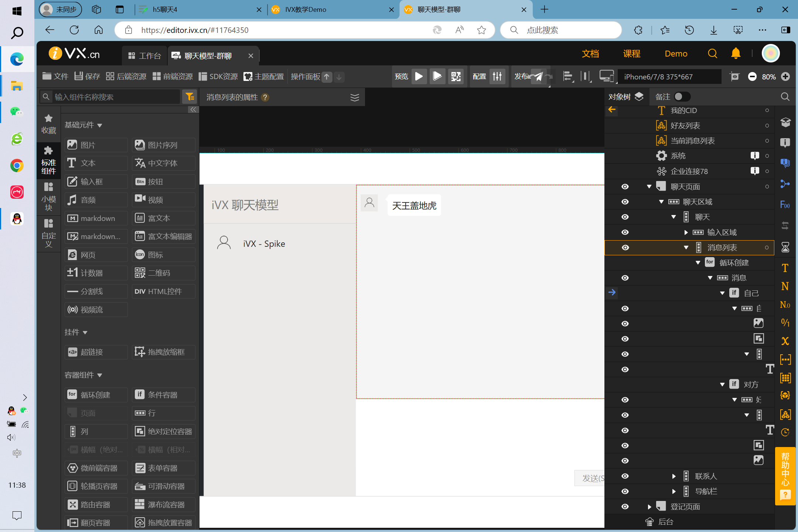Collapse the component panel with double chevron

pos(193,110)
